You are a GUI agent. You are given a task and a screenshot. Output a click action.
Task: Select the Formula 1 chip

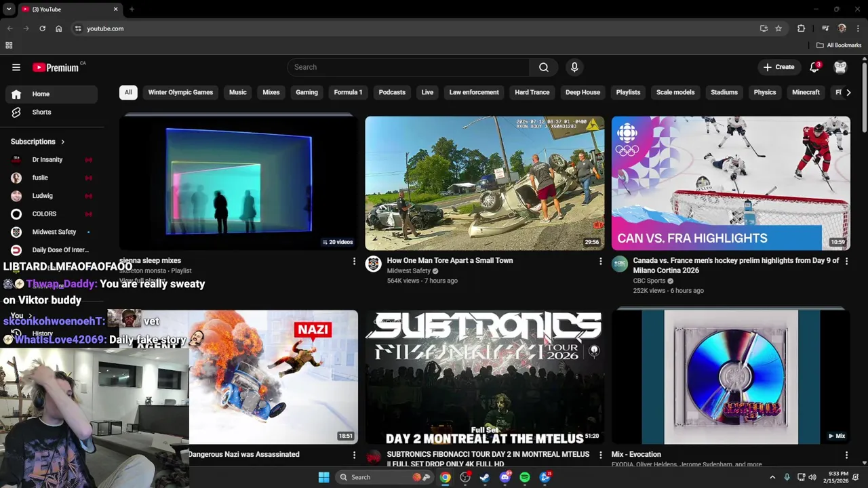348,92
